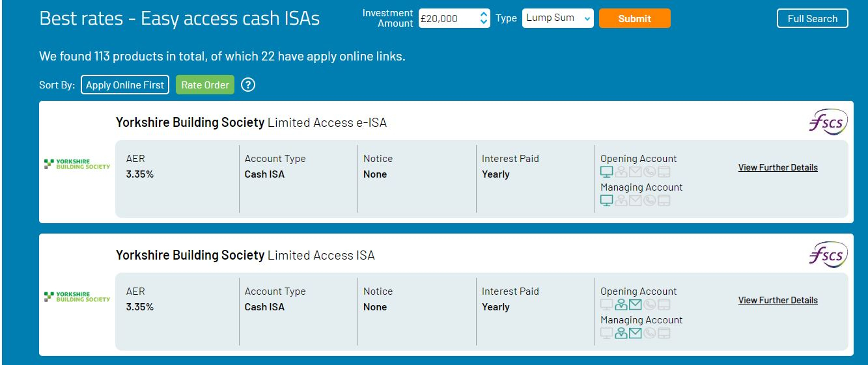The width and height of the screenshot is (868, 365).
Task: Click mobile tablet icon under e-ISA Opening Account
Action: (x=664, y=172)
